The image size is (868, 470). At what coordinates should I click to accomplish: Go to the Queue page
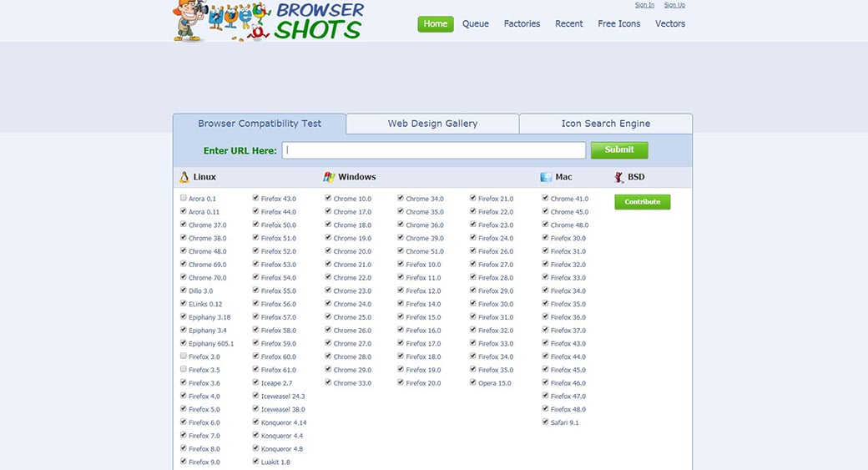pos(476,24)
